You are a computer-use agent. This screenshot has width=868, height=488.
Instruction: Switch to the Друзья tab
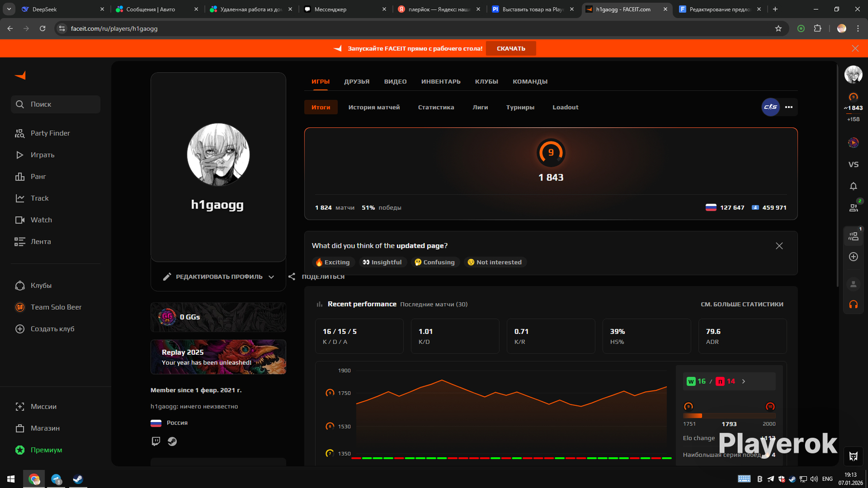[356, 81]
